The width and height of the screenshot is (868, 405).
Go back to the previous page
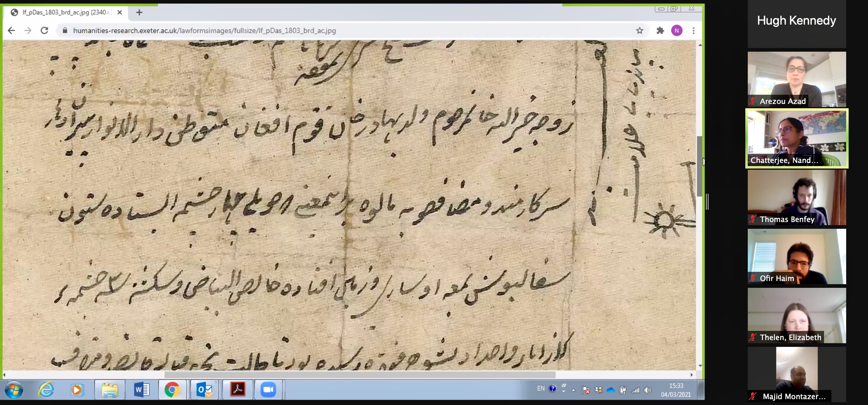tap(11, 30)
